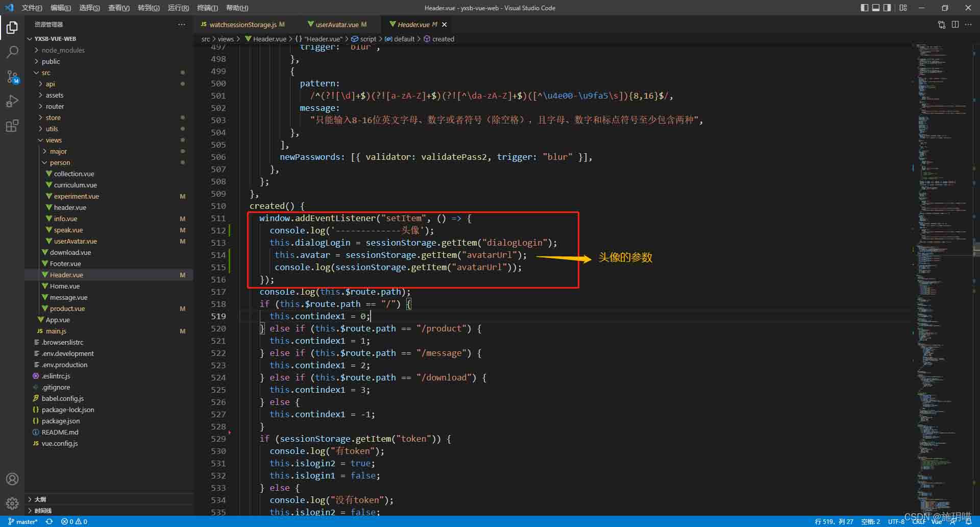Open Run and Debug view
980x527 pixels.
12,101
